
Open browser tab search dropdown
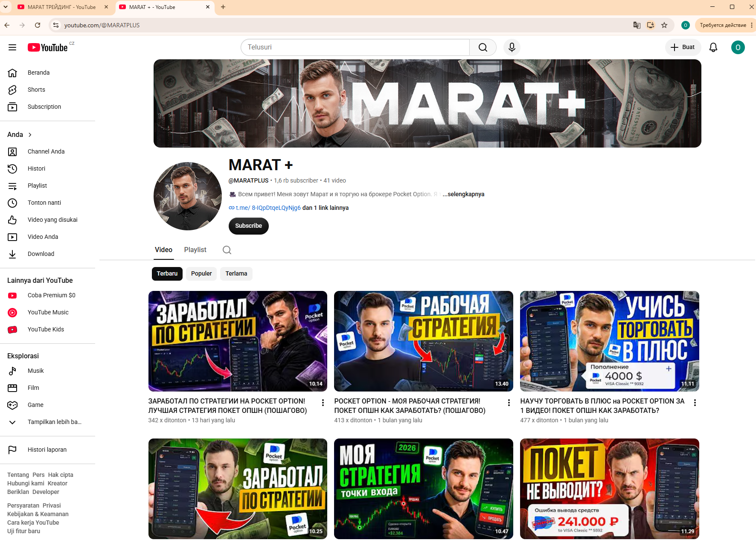pyautogui.click(x=6, y=7)
